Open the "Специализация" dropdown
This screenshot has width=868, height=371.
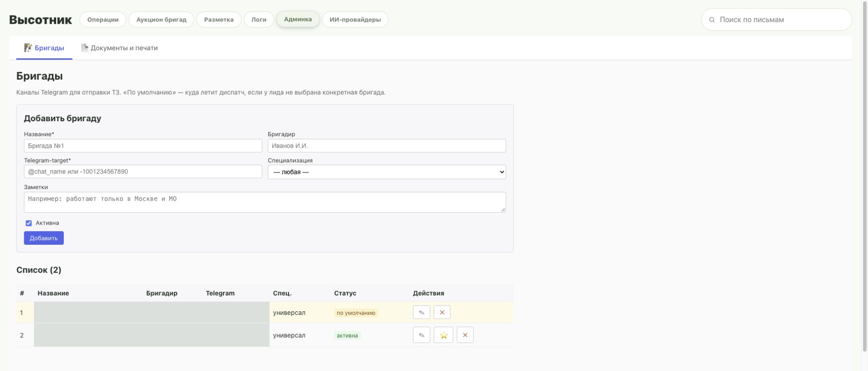pyautogui.click(x=387, y=172)
